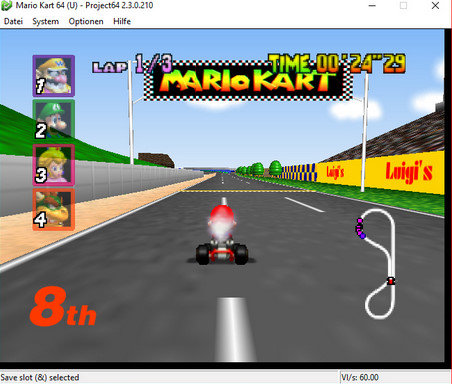Select Peach's third place portrait

point(54,165)
